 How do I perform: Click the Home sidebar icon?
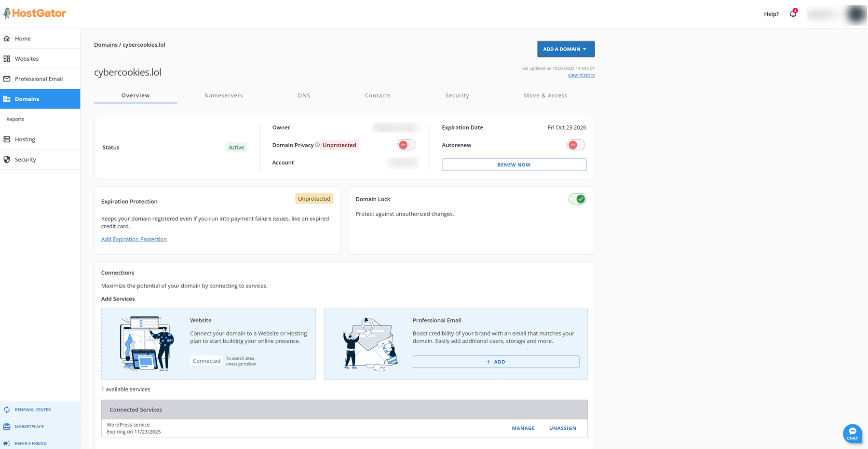coord(7,39)
